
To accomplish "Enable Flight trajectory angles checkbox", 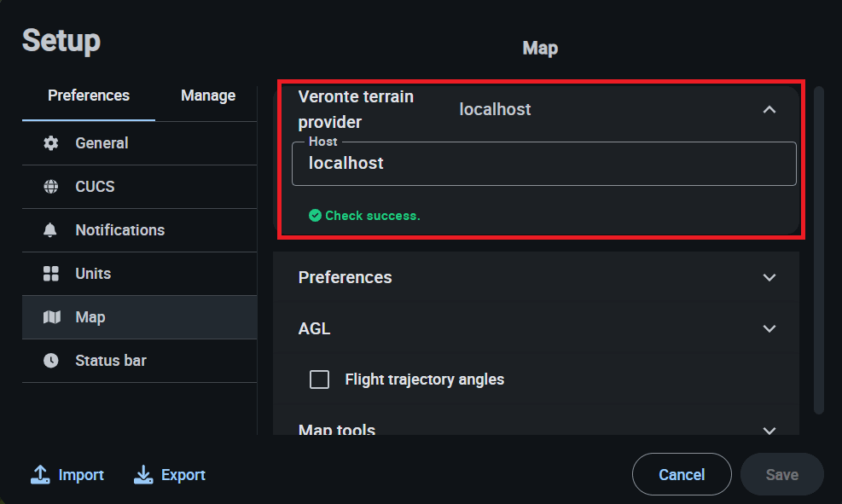I will pos(320,379).
